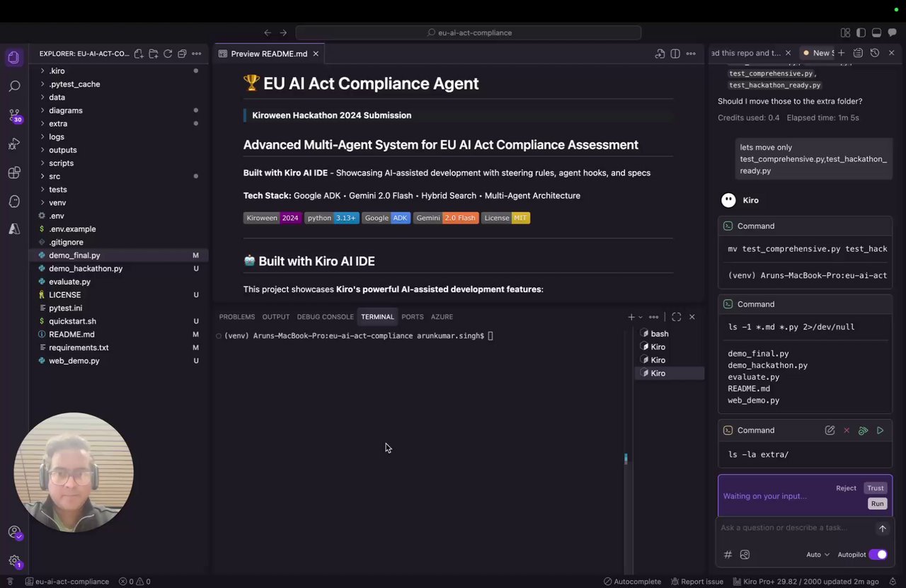Switch to the Debug Console tab
The height and width of the screenshot is (588, 906).
click(x=325, y=317)
